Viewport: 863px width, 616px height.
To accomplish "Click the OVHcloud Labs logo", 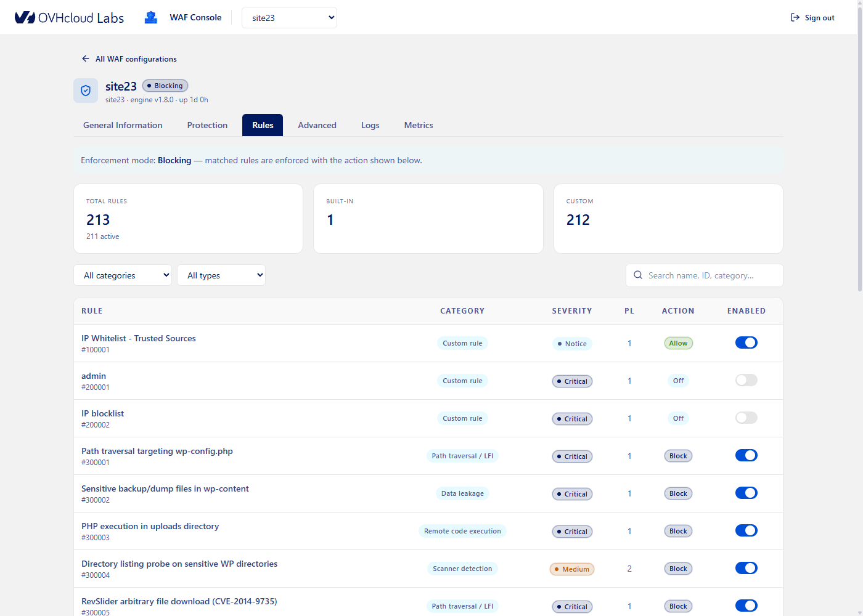I will [x=69, y=17].
